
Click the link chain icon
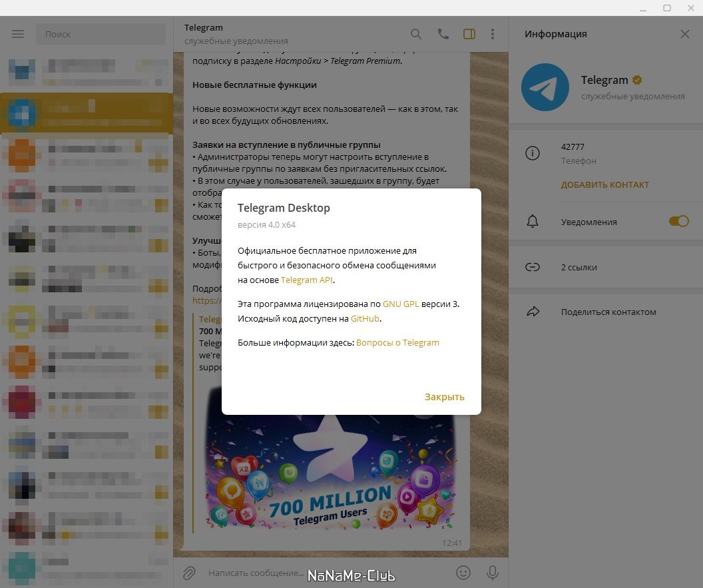[x=532, y=267]
